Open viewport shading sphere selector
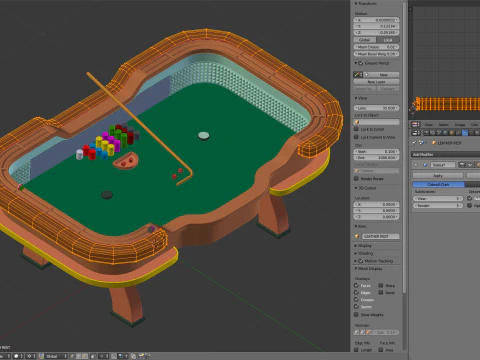This screenshot has width=480, height=360. pos(18,356)
